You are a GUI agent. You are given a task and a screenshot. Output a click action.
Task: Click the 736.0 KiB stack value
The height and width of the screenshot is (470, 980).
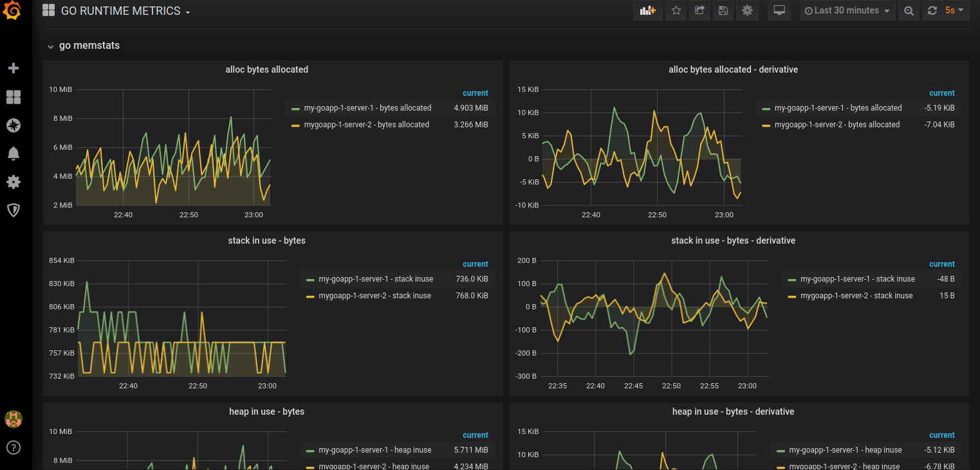[472, 279]
